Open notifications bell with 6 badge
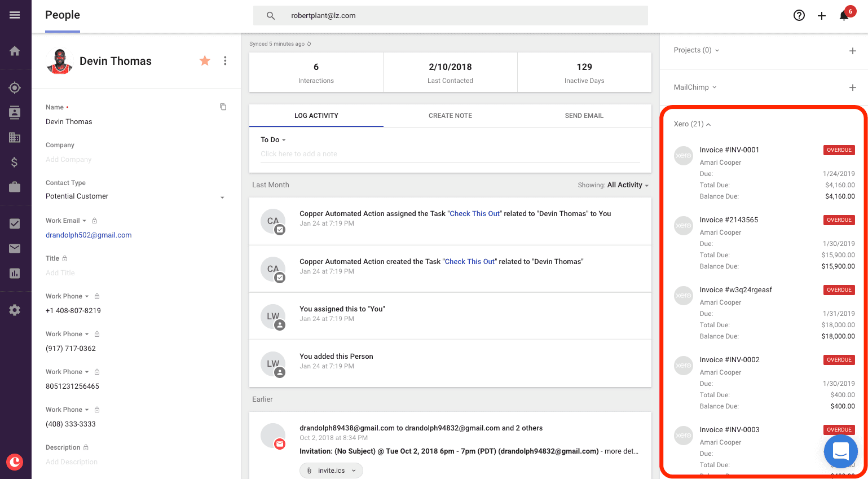The image size is (868, 479). [845, 14]
